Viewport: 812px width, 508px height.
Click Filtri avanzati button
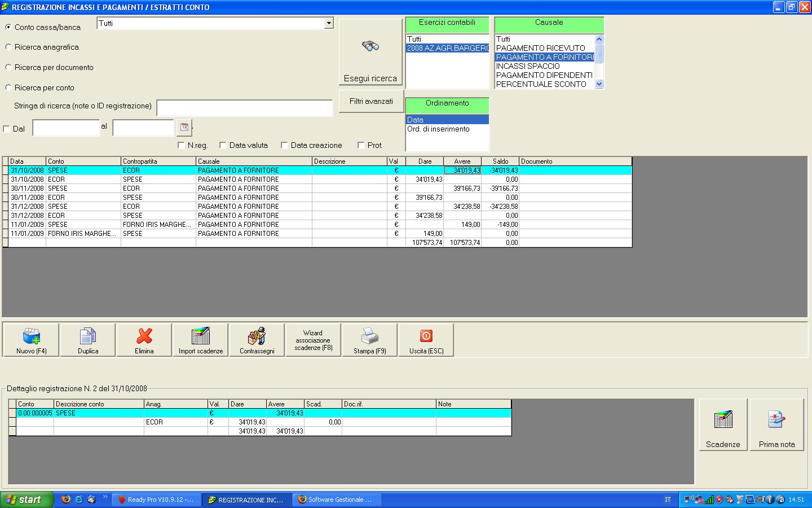(371, 101)
